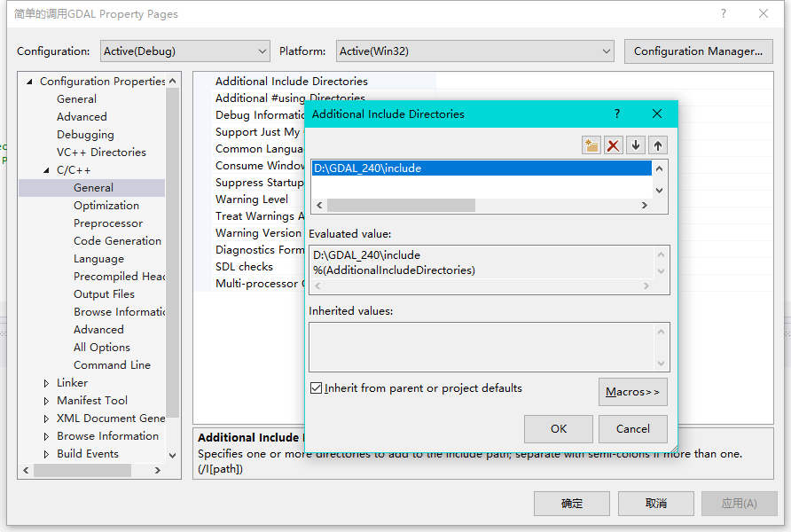Viewport: 791px width, 532px height.
Task: Expand the Browse Information node
Action: coord(46,436)
